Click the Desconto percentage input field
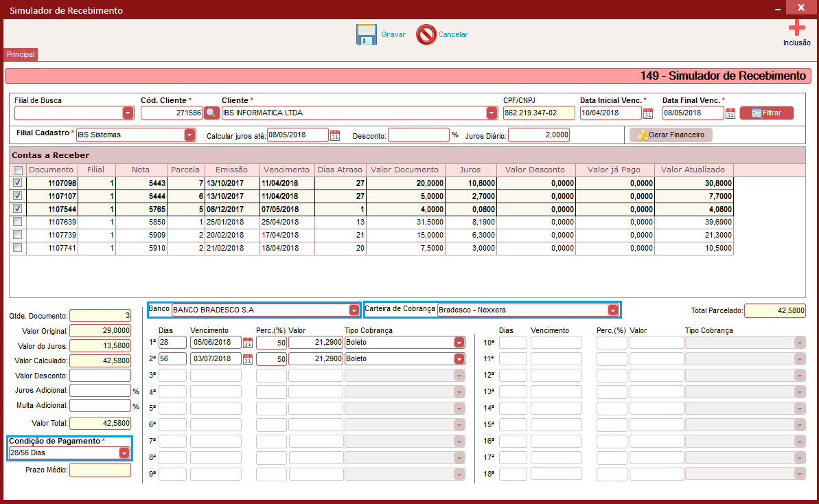Image resolution: width=819 pixels, height=504 pixels. click(418, 135)
